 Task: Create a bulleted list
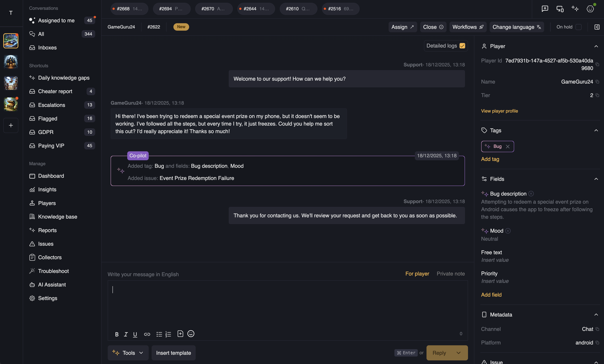point(159,334)
